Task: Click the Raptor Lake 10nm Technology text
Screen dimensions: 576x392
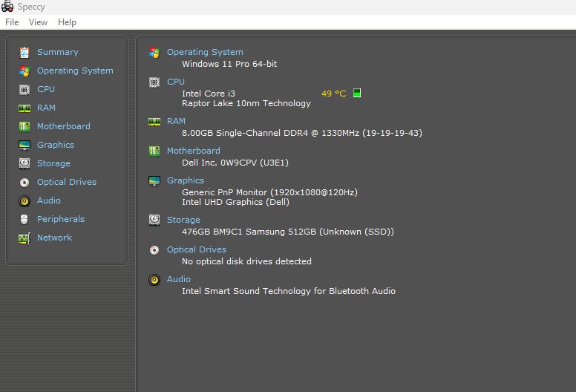Action: pos(246,103)
